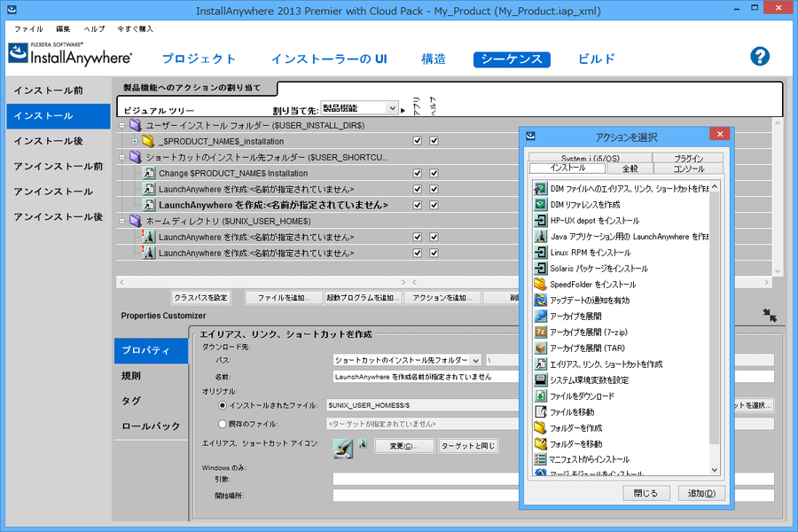Open the ファイル menu
The image size is (798, 532).
(x=28, y=29)
